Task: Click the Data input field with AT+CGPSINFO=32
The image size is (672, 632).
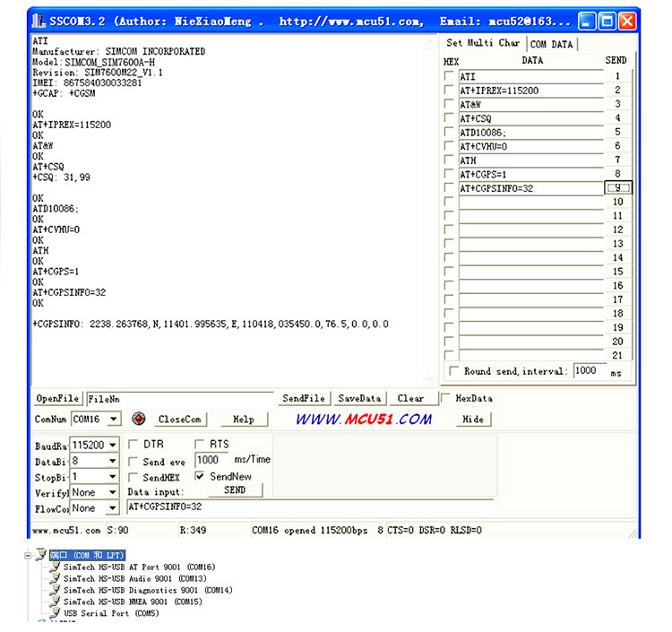Action: 310,506
